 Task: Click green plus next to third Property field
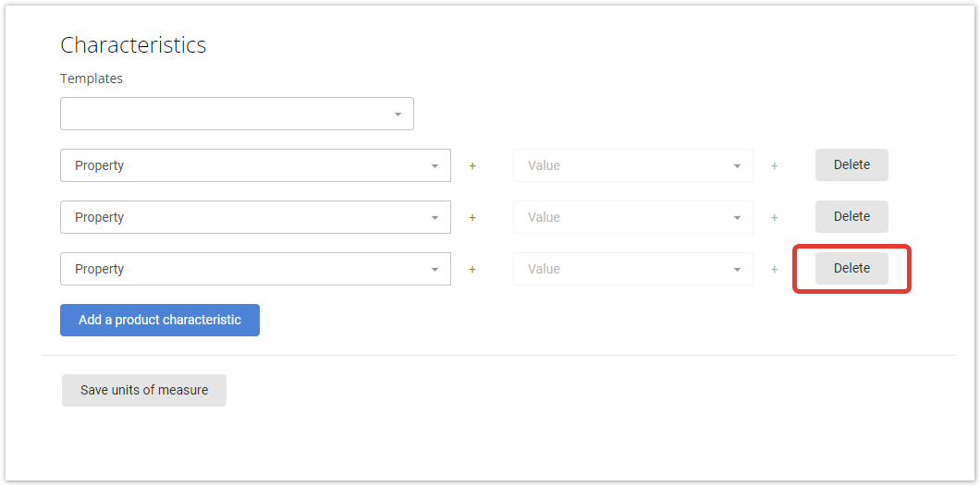(472, 270)
